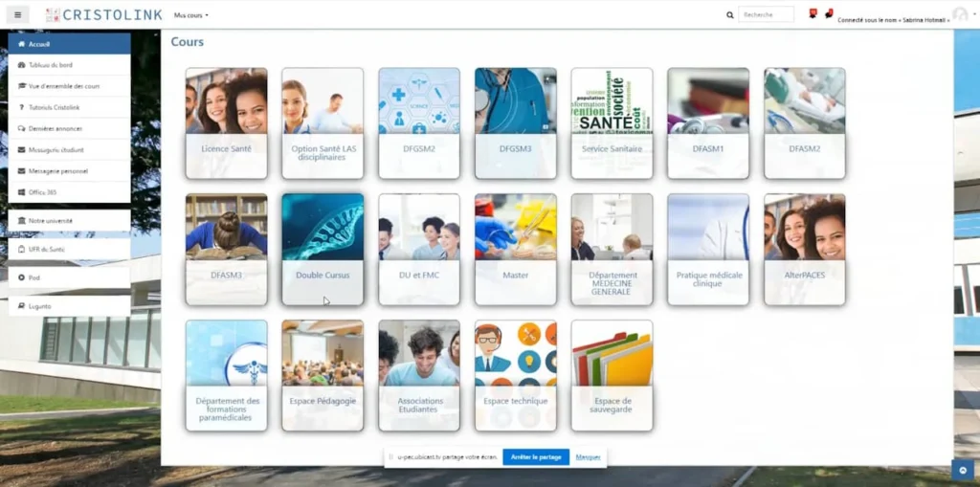Image resolution: width=980 pixels, height=487 pixels.
Task: Open Tutoriels Cristolink help item
Action: 69,107
